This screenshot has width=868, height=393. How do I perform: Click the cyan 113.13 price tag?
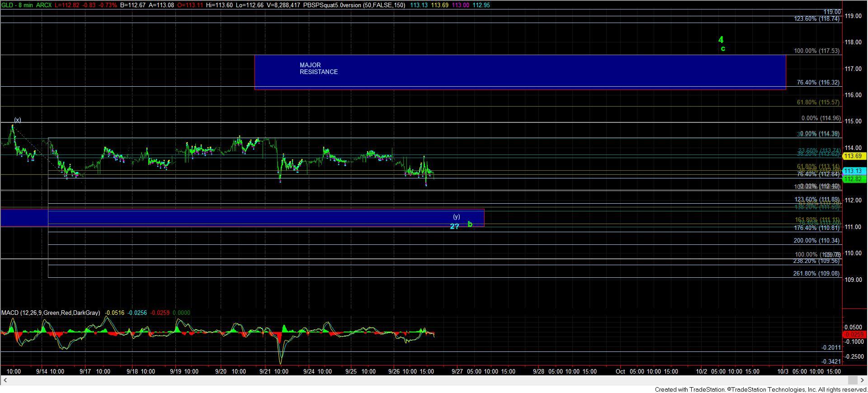pos(854,171)
